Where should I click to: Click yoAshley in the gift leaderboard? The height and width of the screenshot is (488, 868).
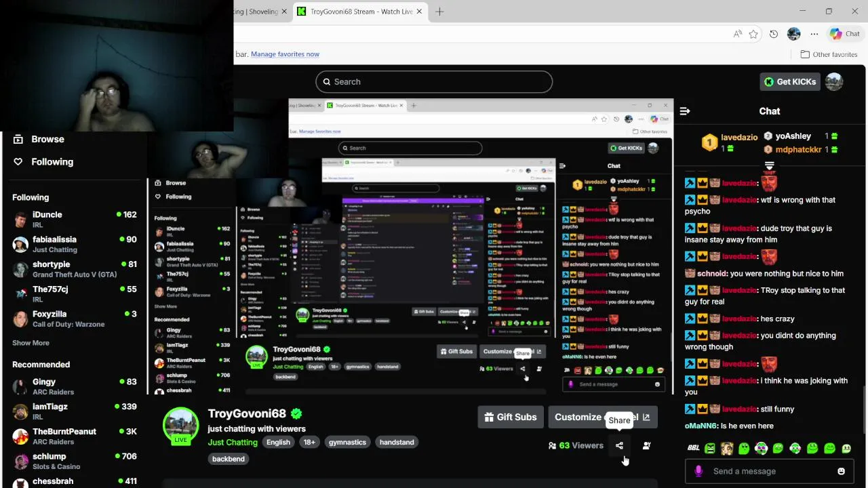point(793,136)
